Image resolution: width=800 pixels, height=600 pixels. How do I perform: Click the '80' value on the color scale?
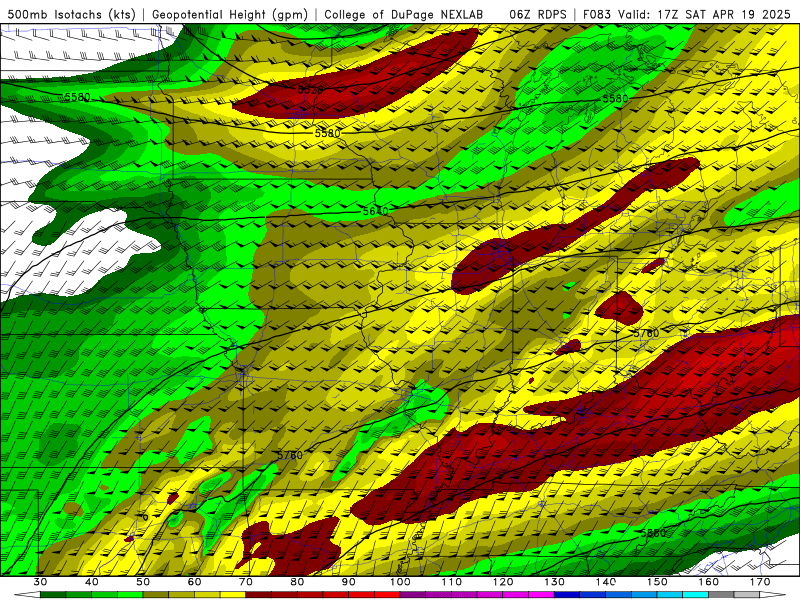(297, 582)
